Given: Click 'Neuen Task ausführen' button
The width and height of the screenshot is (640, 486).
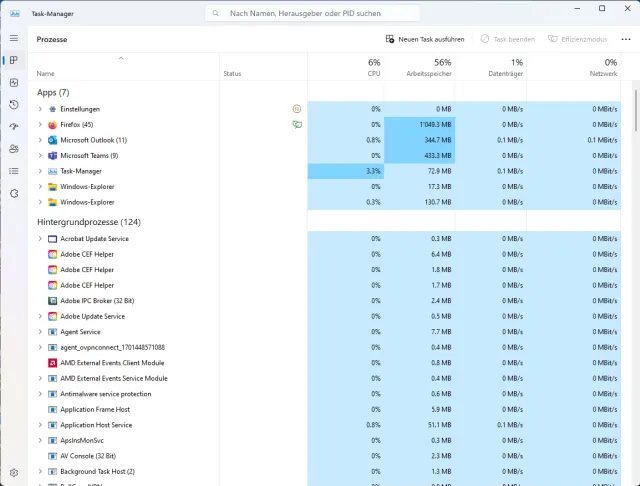Looking at the screenshot, I should (x=425, y=39).
